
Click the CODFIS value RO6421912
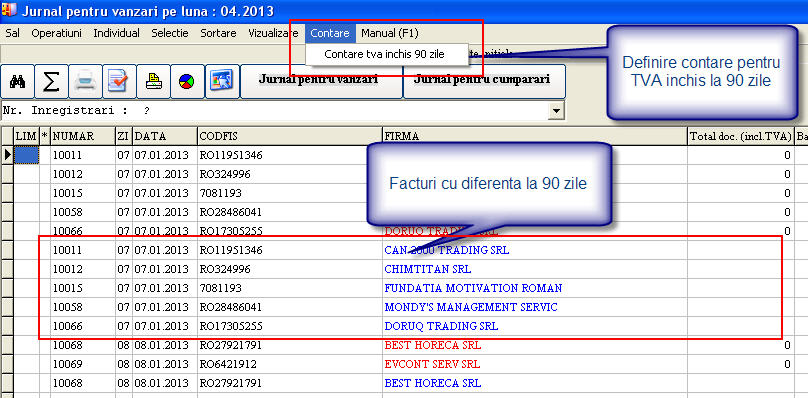coord(228,364)
